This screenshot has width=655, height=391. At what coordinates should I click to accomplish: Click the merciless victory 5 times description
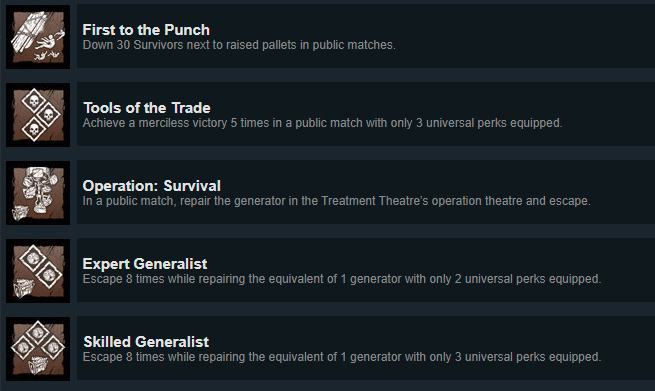point(322,123)
